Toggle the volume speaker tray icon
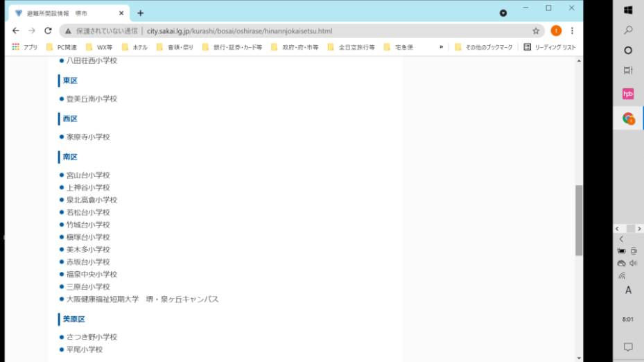Viewport: 644px width, 362px height. [634, 264]
